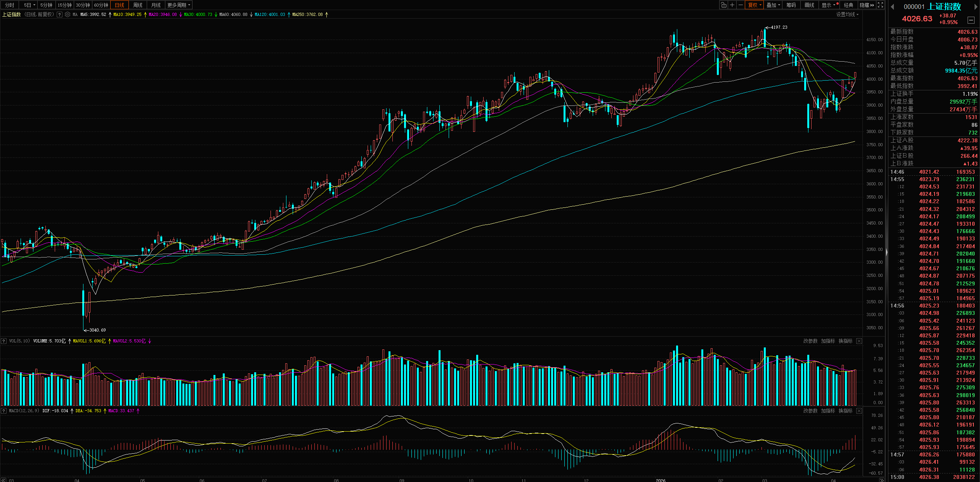980x482 pixels.
Task: Enter fullscreen with expand arrows icon
Action: [881, 5]
